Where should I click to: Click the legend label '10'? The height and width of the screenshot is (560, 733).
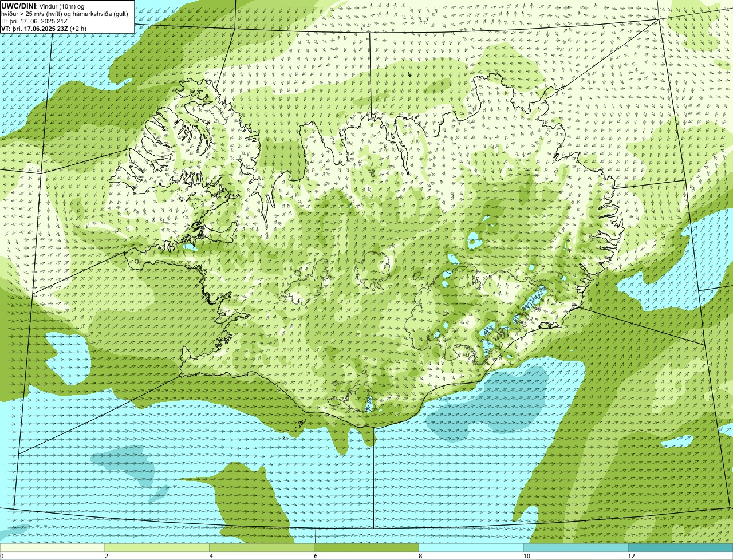(527, 556)
